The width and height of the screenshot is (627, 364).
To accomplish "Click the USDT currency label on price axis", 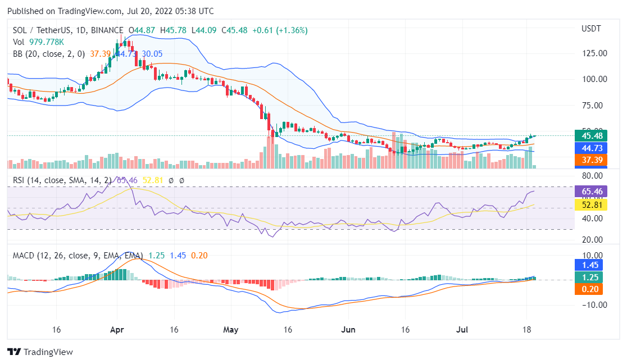I will [x=591, y=29].
